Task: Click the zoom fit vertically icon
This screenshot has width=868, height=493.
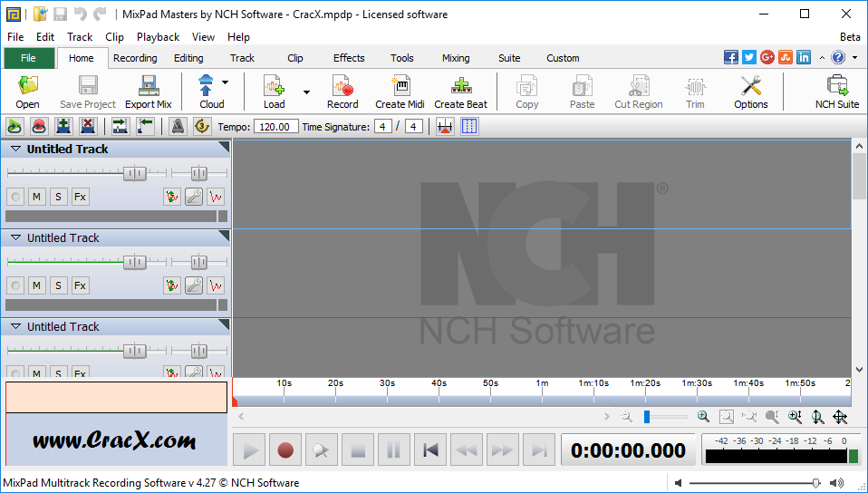Action: (x=817, y=417)
